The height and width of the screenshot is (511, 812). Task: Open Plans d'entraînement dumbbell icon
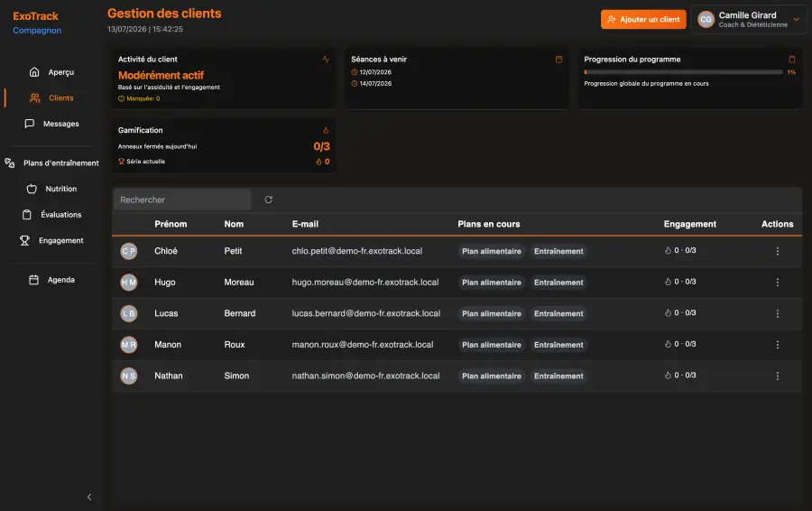10,163
